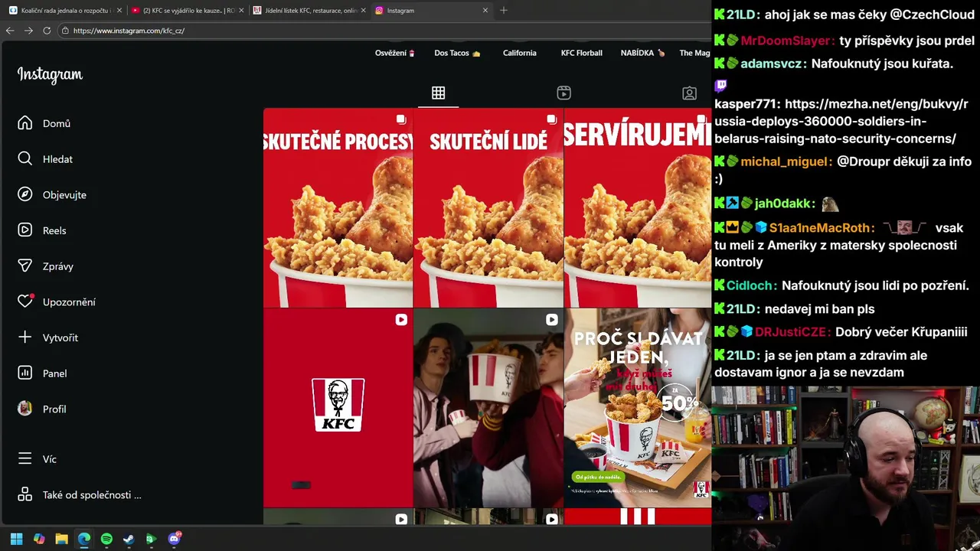This screenshot has width=980, height=551.
Task: Open Discord from the taskbar
Action: pos(174,539)
